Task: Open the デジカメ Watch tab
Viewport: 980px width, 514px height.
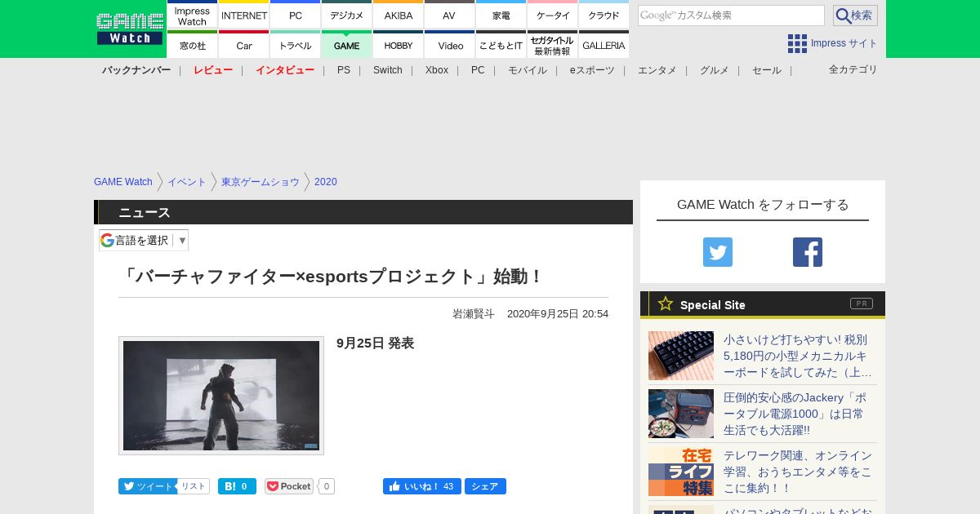Action: click(346, 15)
